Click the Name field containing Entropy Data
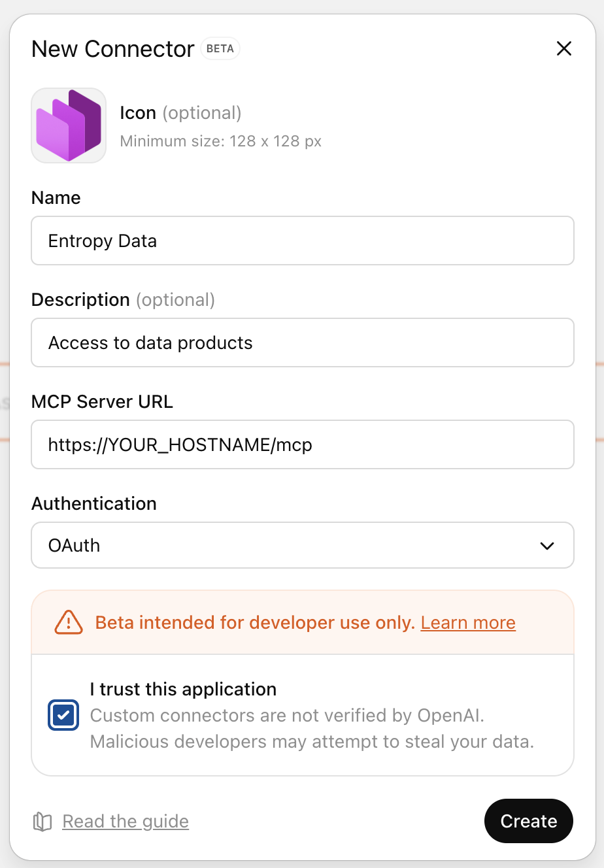 tap(302, 241)
